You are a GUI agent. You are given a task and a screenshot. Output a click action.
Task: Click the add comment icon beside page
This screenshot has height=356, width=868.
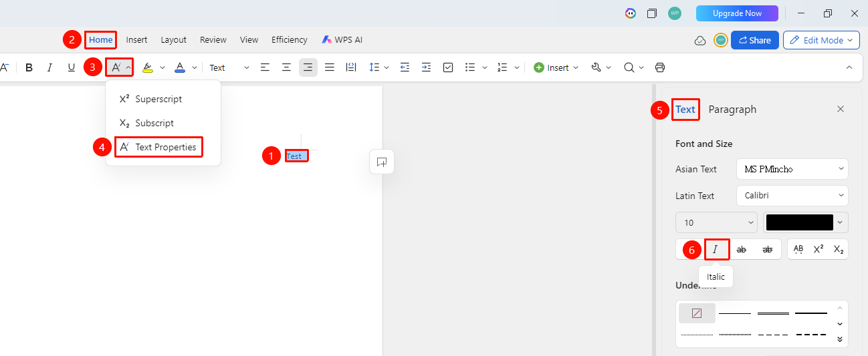point(382,162)
